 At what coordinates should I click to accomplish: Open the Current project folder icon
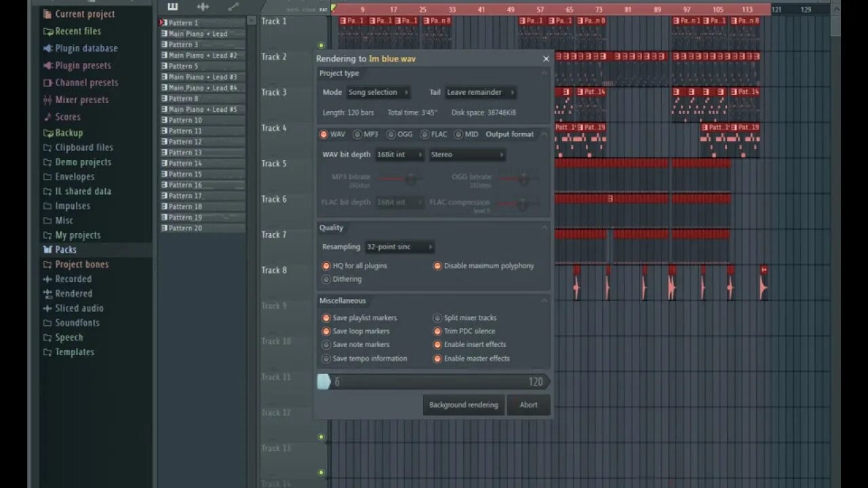pos(47,14)
